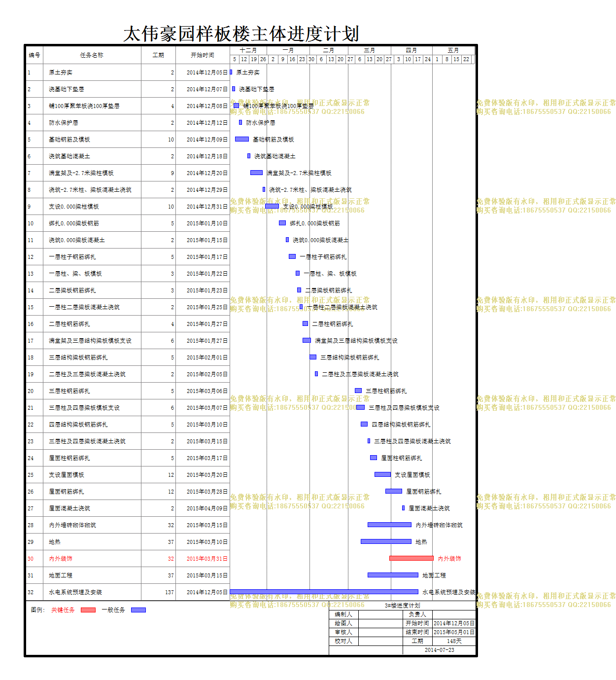This screenshot has height=680, width=616.
Task: Click the blue 支设屋面模板 Gantt bar
Action: 382,474
